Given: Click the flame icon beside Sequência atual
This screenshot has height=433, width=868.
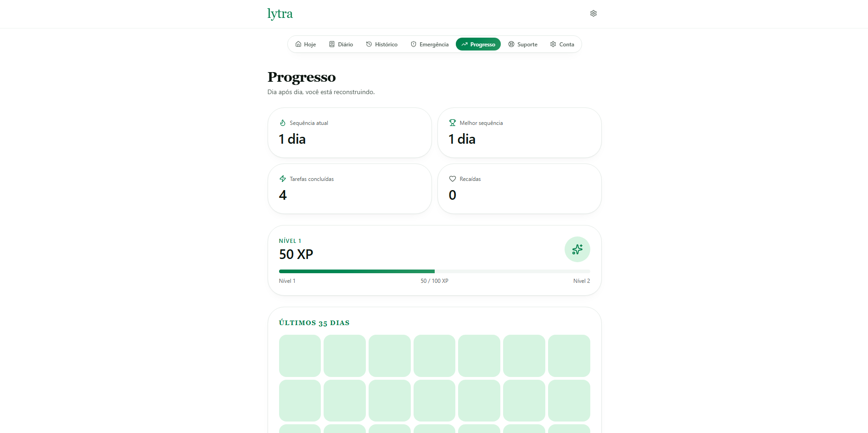Looking at the screenshot, I should (x=283, y=123).
